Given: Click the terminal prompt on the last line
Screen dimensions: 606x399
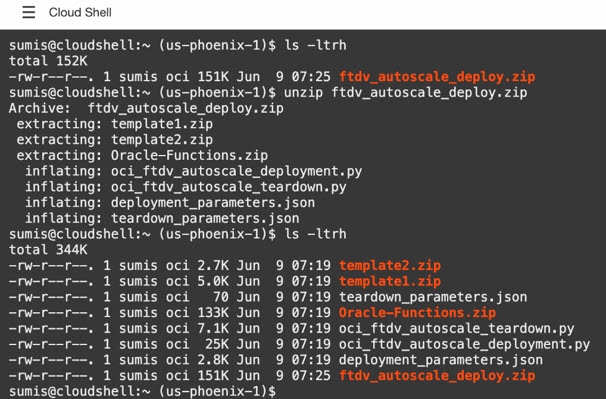Looking at the screenshot, I should point(142,391).
